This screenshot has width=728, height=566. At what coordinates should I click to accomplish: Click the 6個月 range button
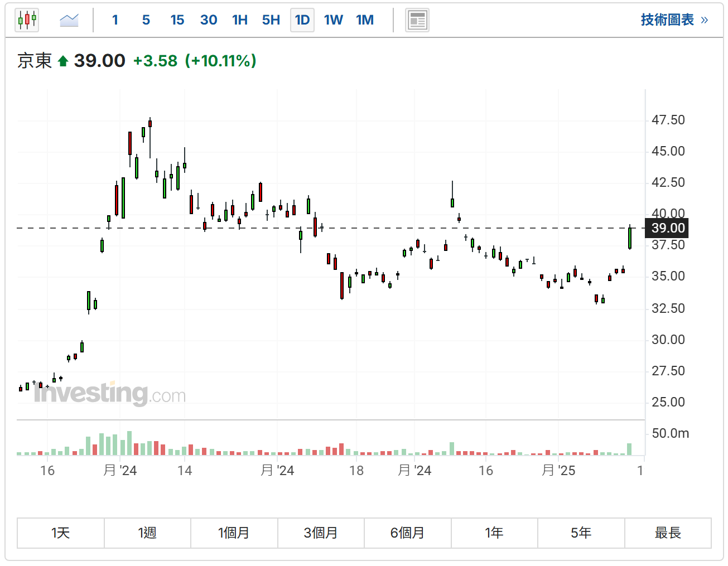coord(407,533)
